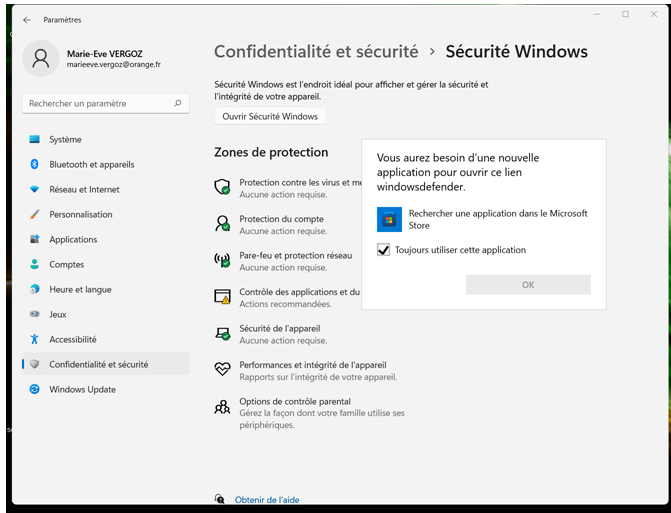
Task: Select Personnalisation in sidebar
Action: (x=105, y=214)
